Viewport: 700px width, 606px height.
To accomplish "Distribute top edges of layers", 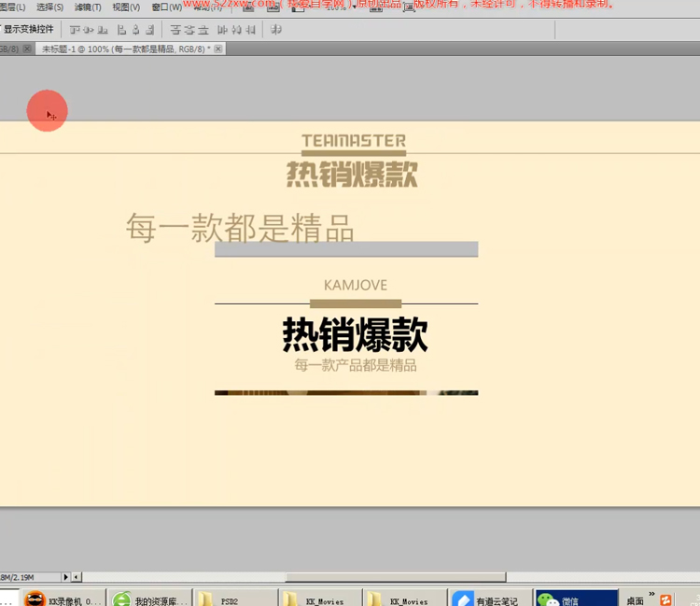I will click(175, 30).
